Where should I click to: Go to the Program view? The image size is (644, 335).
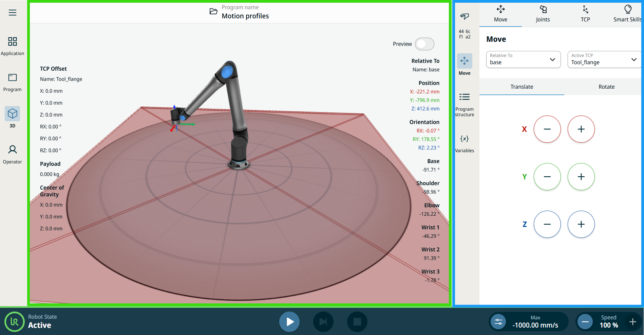[13, 82]
